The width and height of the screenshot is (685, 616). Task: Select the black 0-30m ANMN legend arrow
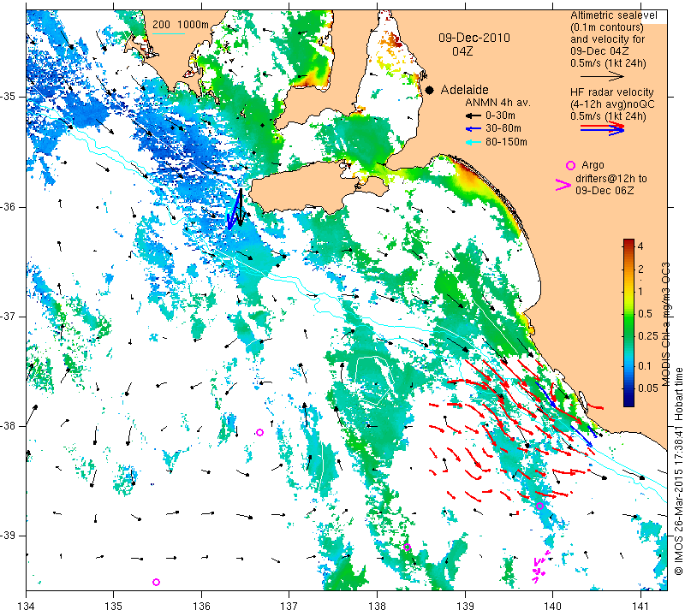[474, 115]
